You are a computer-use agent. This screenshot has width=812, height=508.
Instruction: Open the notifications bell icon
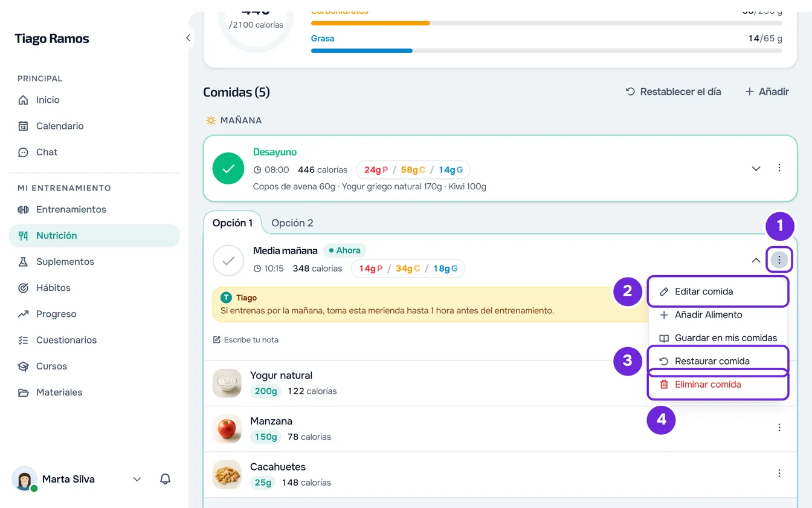[x=165, y=479]
